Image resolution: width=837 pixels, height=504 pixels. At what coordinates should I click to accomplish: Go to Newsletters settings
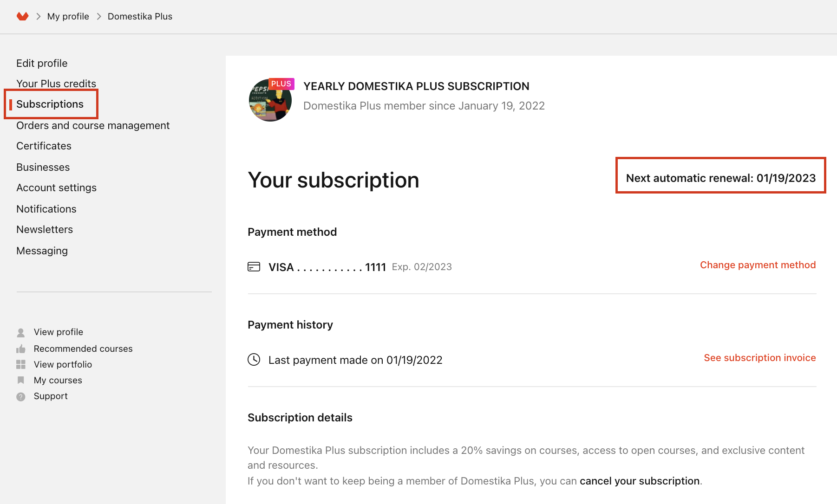pos(45,229)
